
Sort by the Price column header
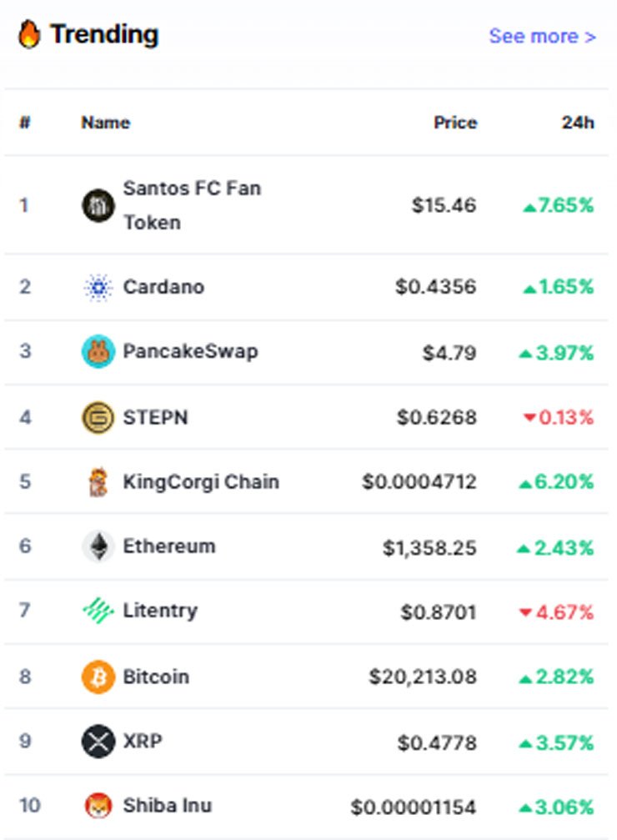click(x=455, y=122)
